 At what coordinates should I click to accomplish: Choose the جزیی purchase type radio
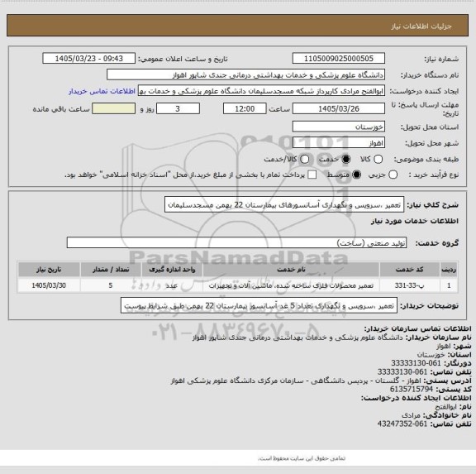pyautogui.click(x=393, y=175)
